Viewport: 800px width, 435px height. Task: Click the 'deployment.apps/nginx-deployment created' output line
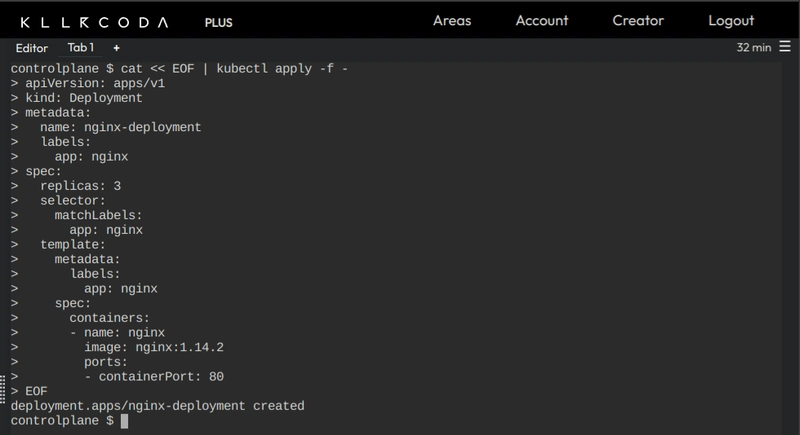tap(158, 406)
